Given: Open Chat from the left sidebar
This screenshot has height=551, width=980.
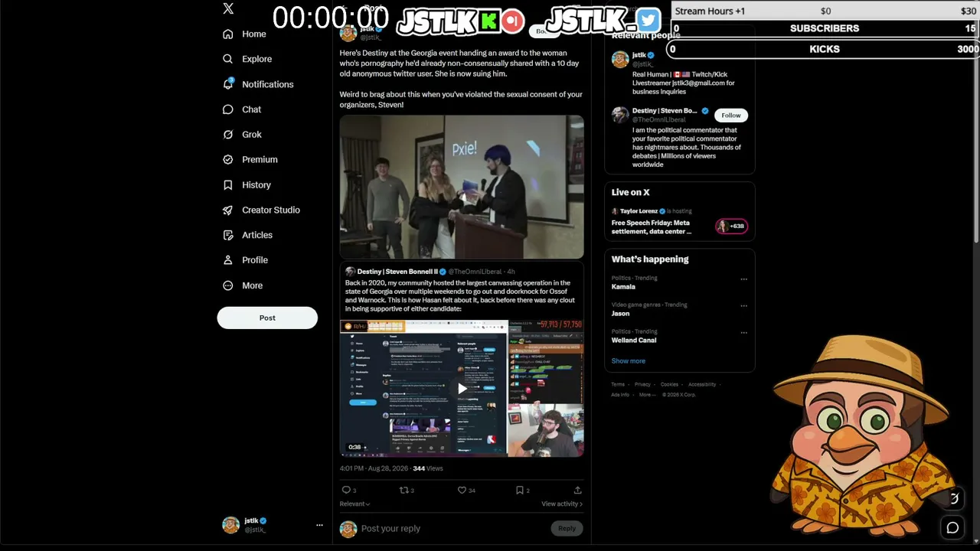Looking at the screenshot, I should (x=242, y=109).
